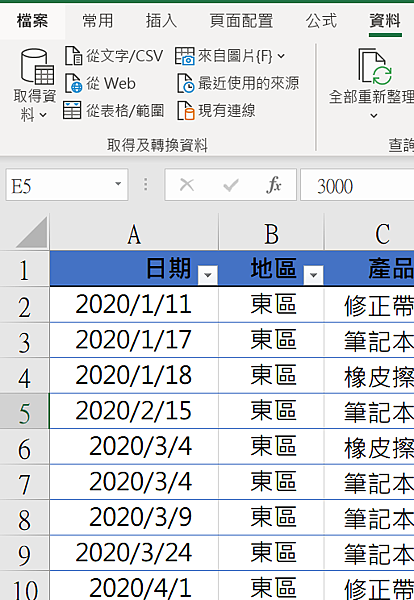This screenshot has width=414, height=600.
Task: Expand the 來自圖片 dropdown arrow
Action: click(x=281, y=56)
